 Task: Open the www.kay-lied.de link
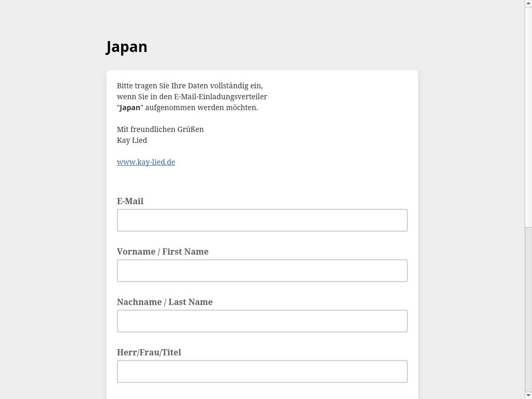coord(146,162)
